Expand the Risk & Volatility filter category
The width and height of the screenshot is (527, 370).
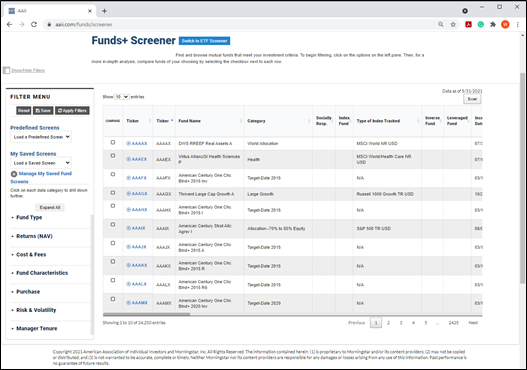click(36, 310)
